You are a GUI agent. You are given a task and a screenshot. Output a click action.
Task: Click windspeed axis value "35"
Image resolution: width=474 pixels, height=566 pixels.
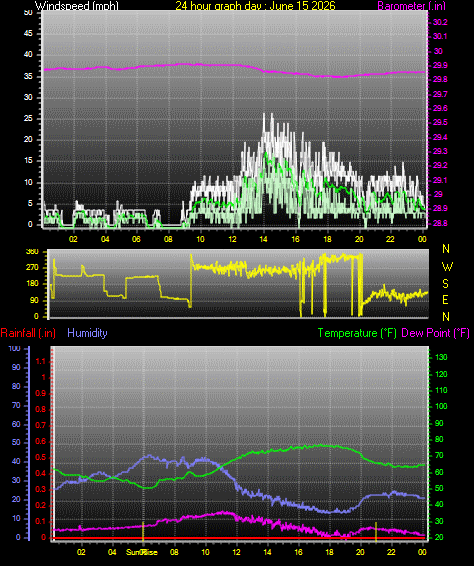click(28, 77)
